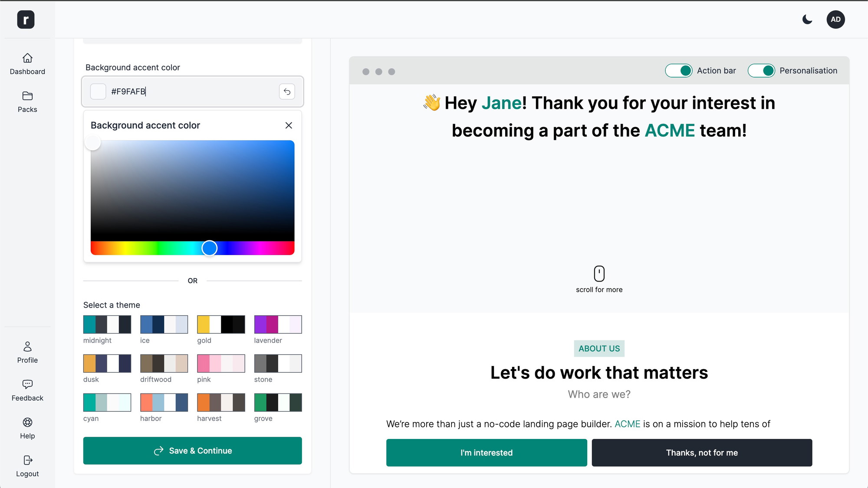The width and height of the screenshot is (868, 488).
Task: Click the Feedback speech bubble icon
Action: click(27, 384)
